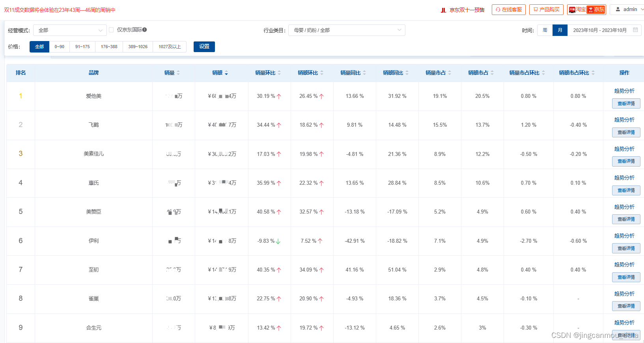Click 查看详情 for 飞鹤
This screenshot has width=644, height=343.
(x=626, y=132)
